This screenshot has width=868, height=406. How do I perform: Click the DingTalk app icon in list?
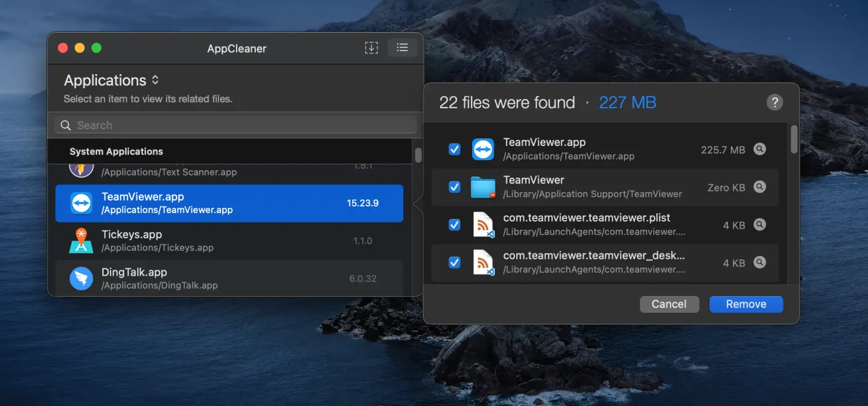[81, 279]
